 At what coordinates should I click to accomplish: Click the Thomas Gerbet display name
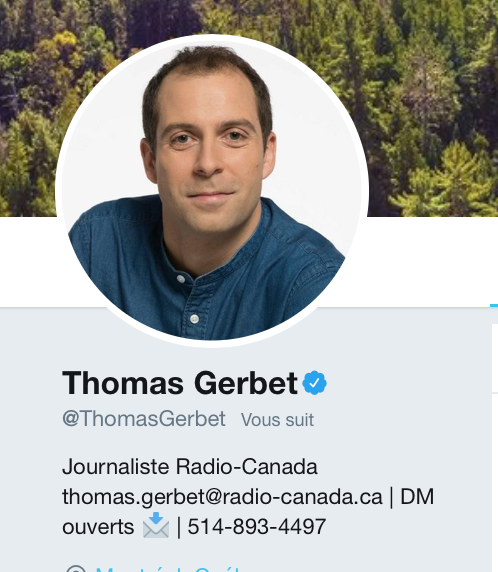(x=180, y=383)
